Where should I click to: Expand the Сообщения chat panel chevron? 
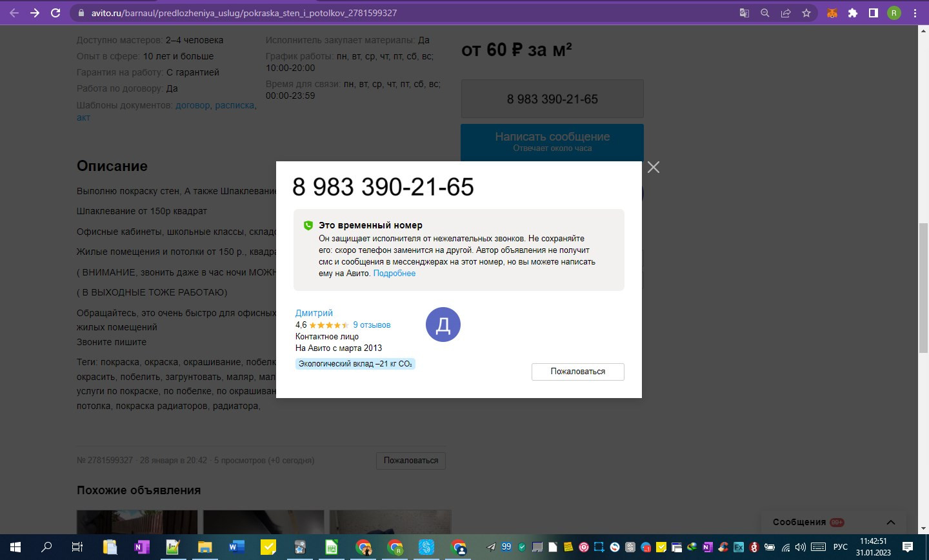pos(891,523)
